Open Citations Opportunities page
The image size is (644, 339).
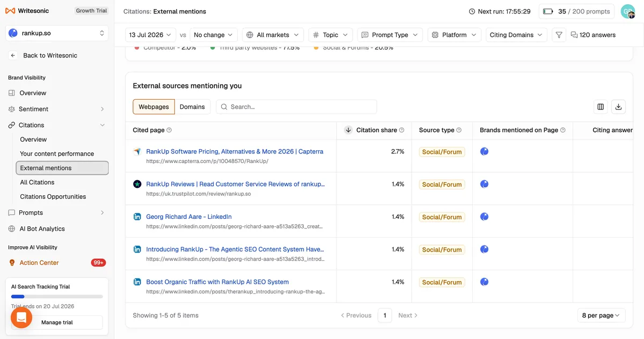point(53,196)
